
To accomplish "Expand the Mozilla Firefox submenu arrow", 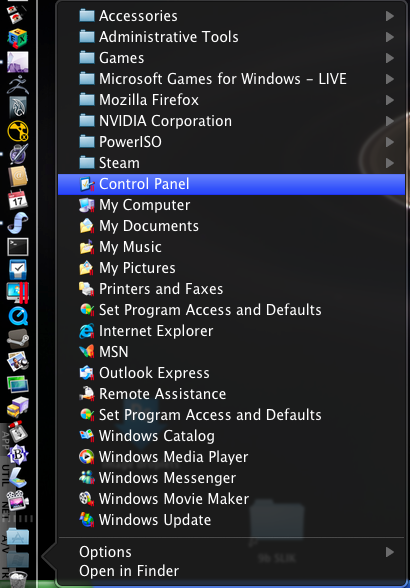I will click(x=390, y=100).
